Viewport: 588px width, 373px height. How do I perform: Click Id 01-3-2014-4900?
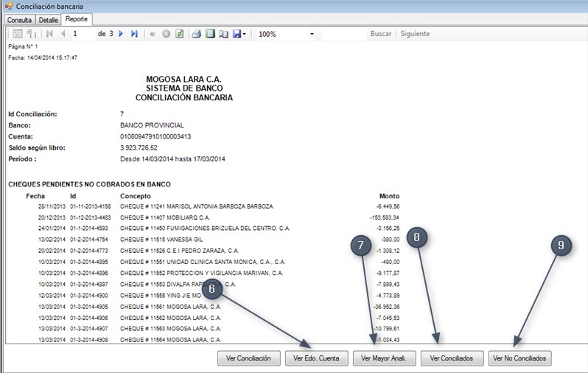point(89,296)
